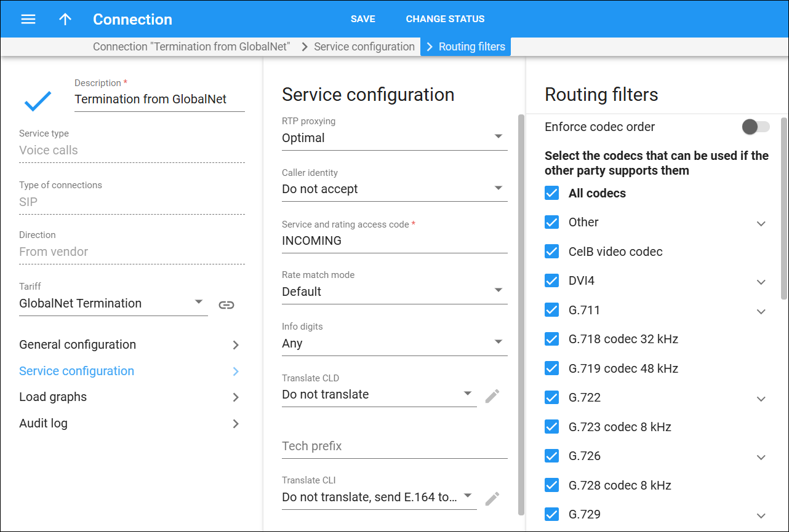This screenshot has height=532, width=789.
Task: Expand the DVI4 codec group chevron
Action: click(761, 282)
